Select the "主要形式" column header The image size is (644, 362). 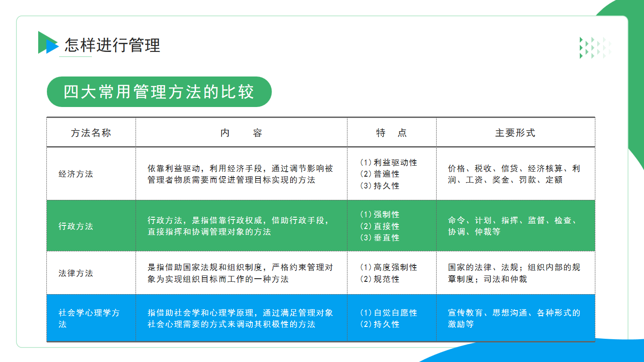(515, 133)
